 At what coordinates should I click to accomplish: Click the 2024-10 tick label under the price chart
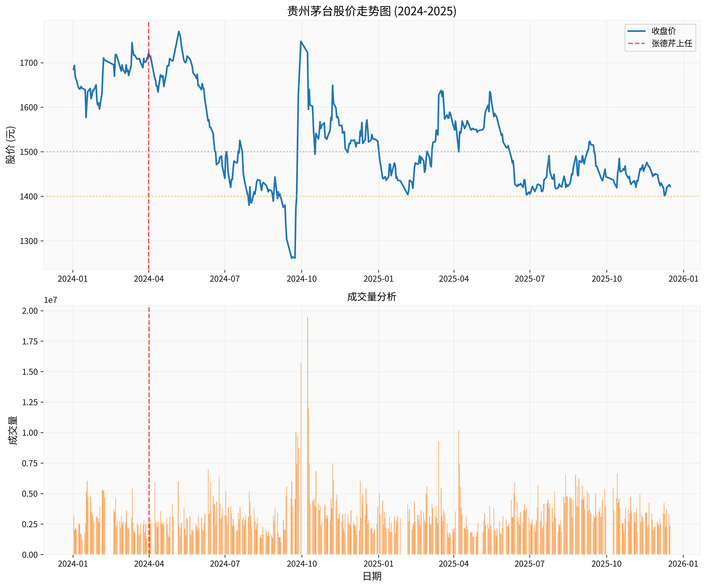pyautogui.click(x=301, y=279)
